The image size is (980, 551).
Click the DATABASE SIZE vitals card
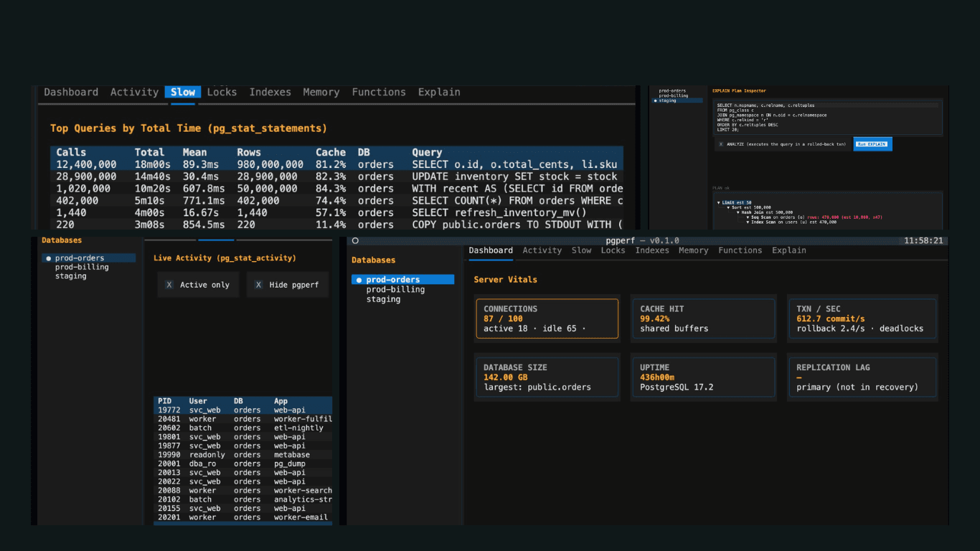point(547,377)
